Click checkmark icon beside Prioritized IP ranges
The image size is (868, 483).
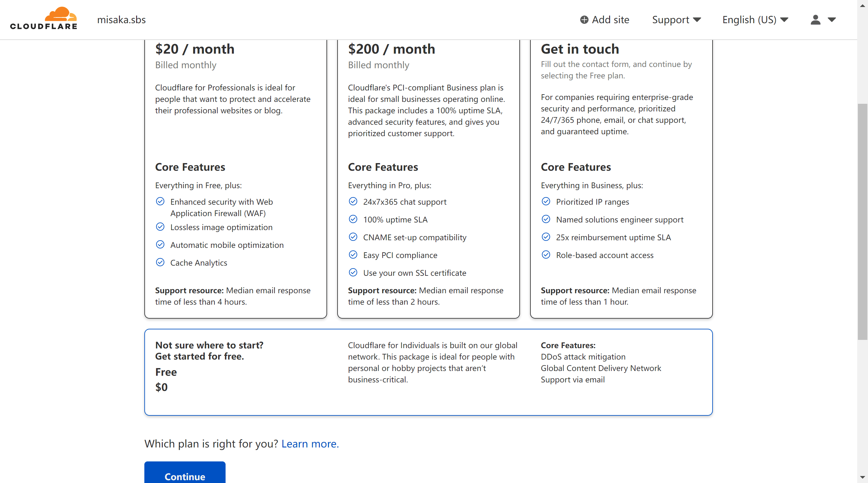(x=546, y=202)
